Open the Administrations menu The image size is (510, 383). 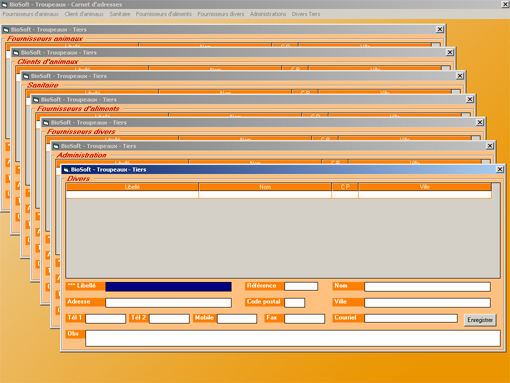coord(268,14)
